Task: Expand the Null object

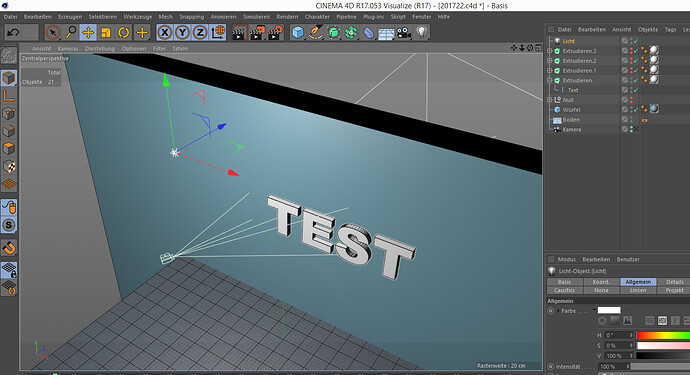Action: pyautogui.click(x=550, y=100)
